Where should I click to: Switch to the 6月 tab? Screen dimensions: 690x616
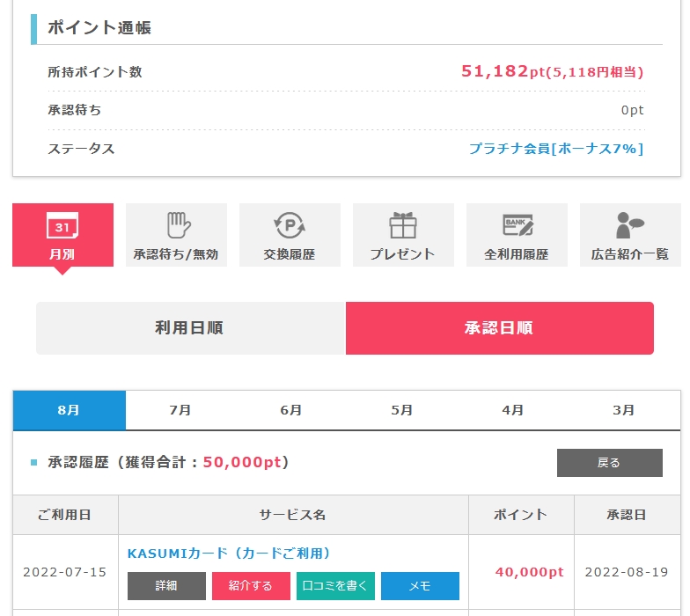(291, 410)
